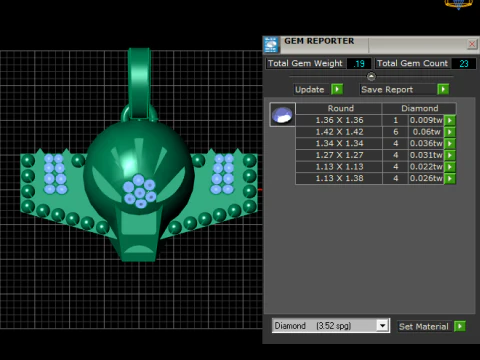The width and height of the screenshot is (480, 360).
Task: Click the green arrow next to Save Report
Action: point(443,89)
